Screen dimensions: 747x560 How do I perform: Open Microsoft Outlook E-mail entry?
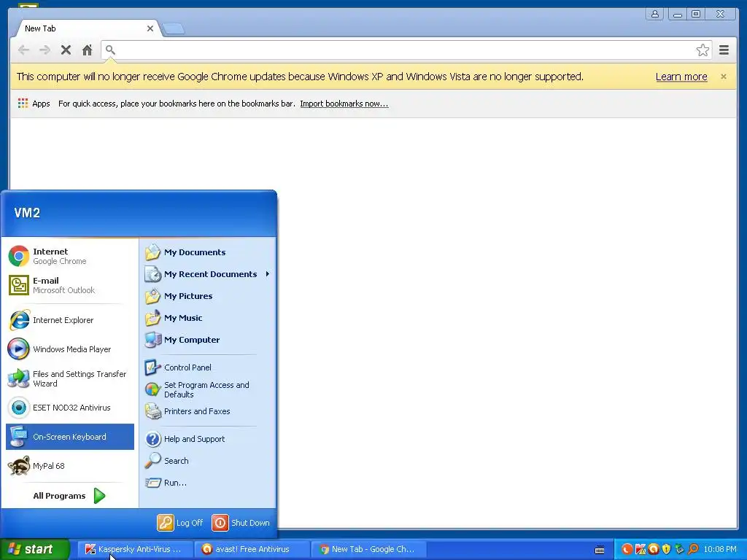coord(70,285)
